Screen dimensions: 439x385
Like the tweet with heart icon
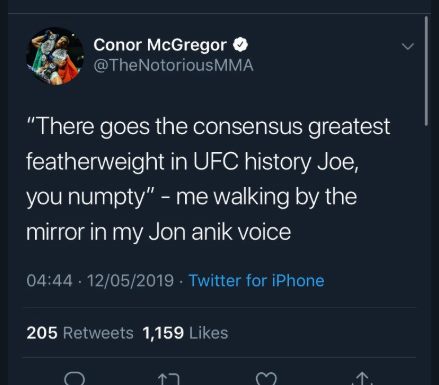(x=266, y=379)
